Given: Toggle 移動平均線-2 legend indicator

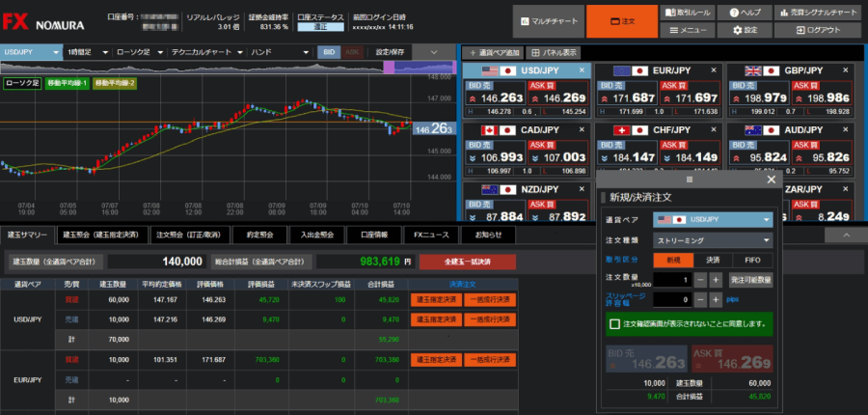Looking at the screenshot, I should click(115, 83).
